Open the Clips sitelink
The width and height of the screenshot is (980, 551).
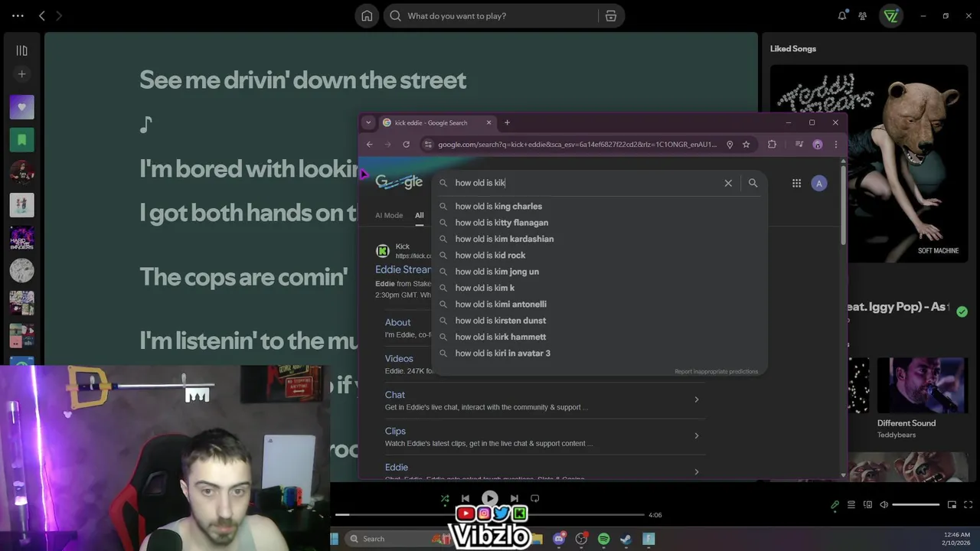click(x=395, y=431)
